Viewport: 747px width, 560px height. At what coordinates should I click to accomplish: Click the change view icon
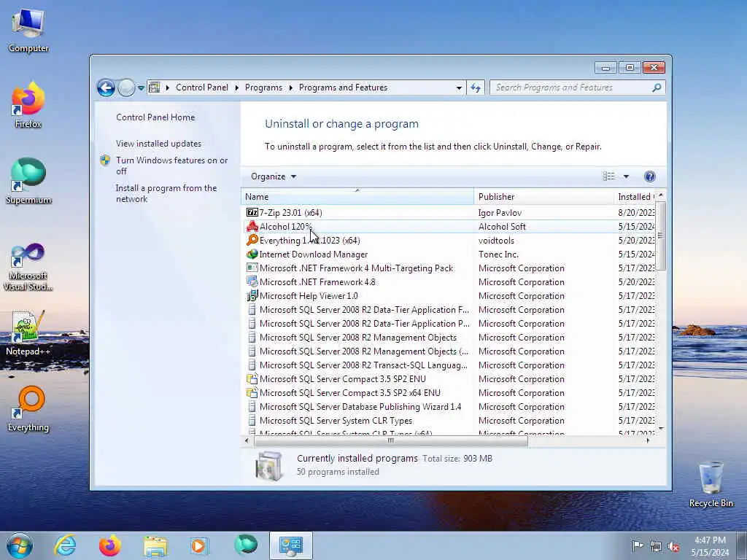pos(609,176)
